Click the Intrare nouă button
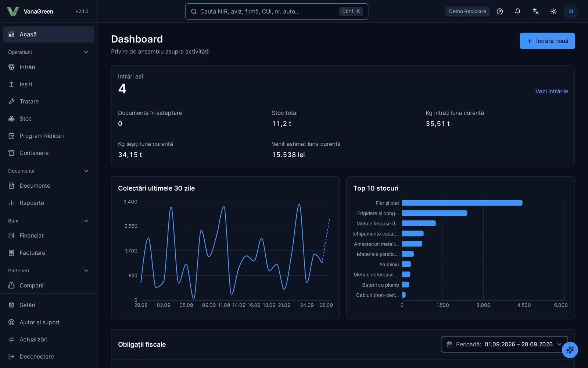The image size is (588, 368). point(547,41)
